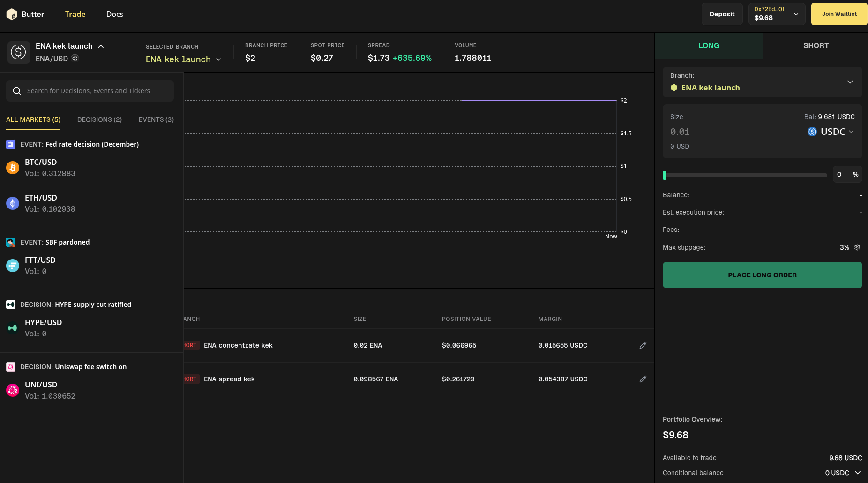
Task: Open the Decisions (2) tab
Action: [x=99, y=119]
